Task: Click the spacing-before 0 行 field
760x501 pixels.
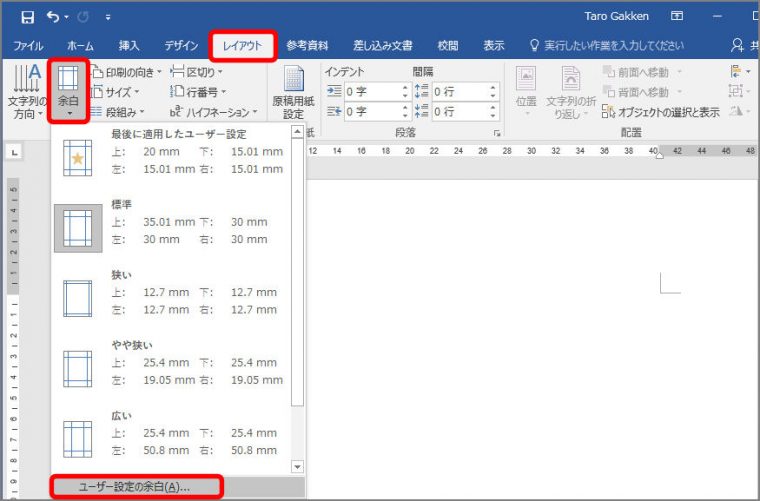Action: click(459, 92)
